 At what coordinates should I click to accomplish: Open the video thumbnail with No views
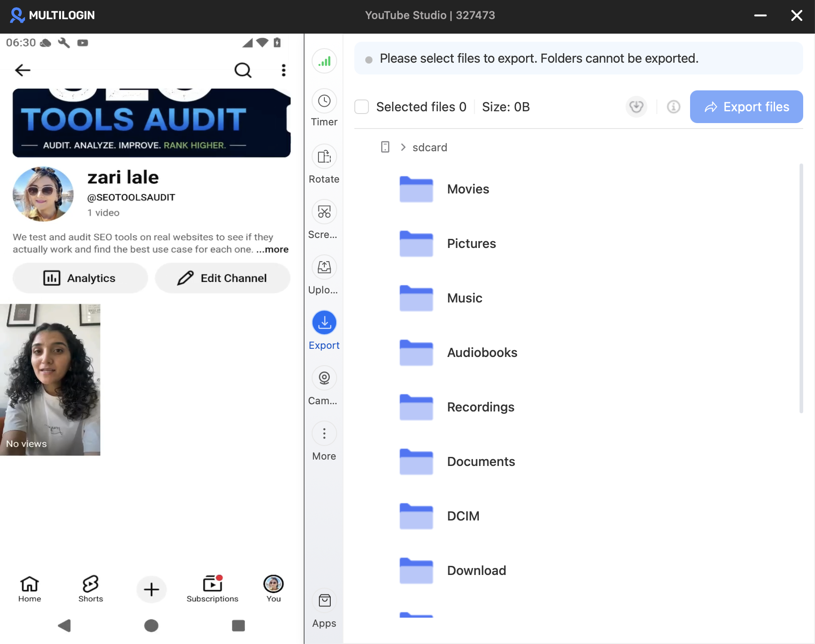tap(50, 380)
